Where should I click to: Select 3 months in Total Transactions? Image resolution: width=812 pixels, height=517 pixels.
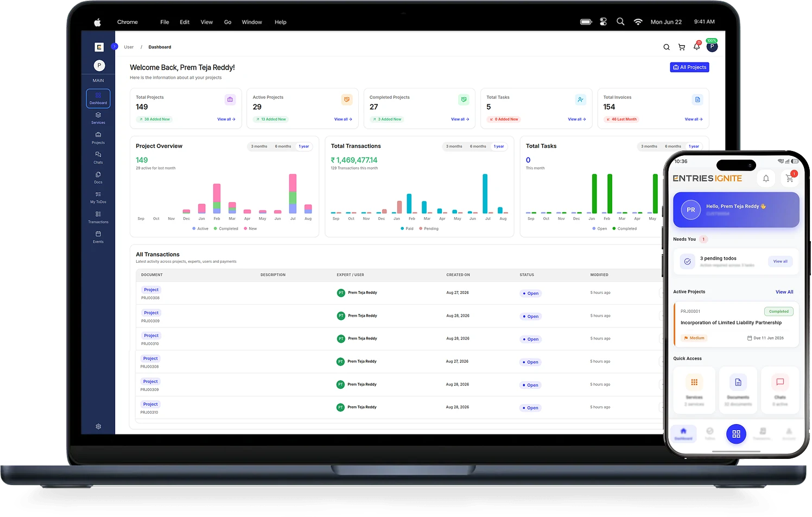tap(454, 147)
